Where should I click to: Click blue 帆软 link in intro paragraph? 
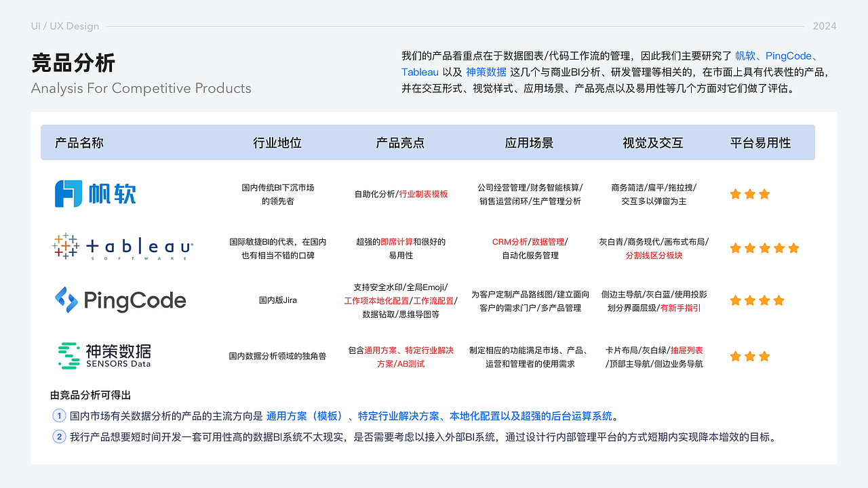(x=745, y=56)
